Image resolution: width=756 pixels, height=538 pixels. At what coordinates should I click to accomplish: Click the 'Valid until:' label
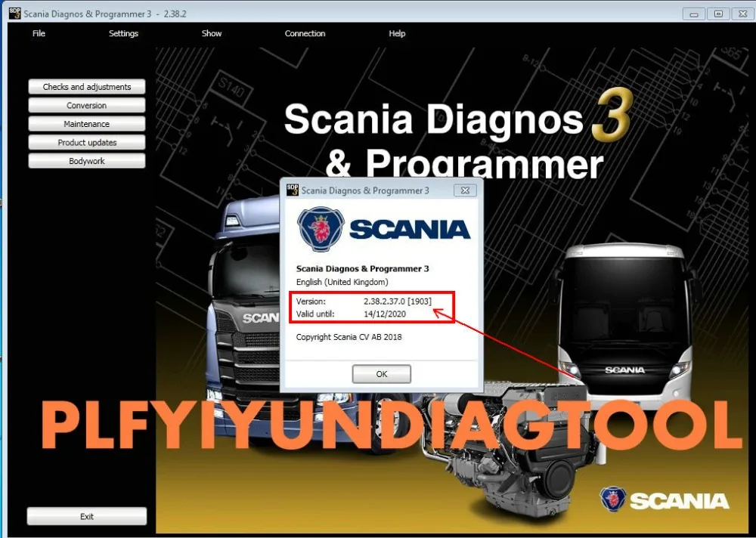315,314
